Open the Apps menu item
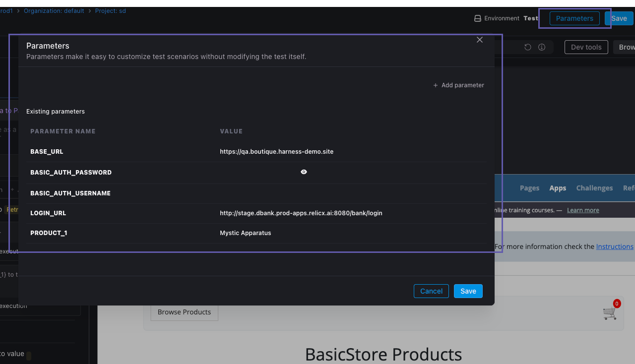The image size is (635, 364). (x=558, y=188)
